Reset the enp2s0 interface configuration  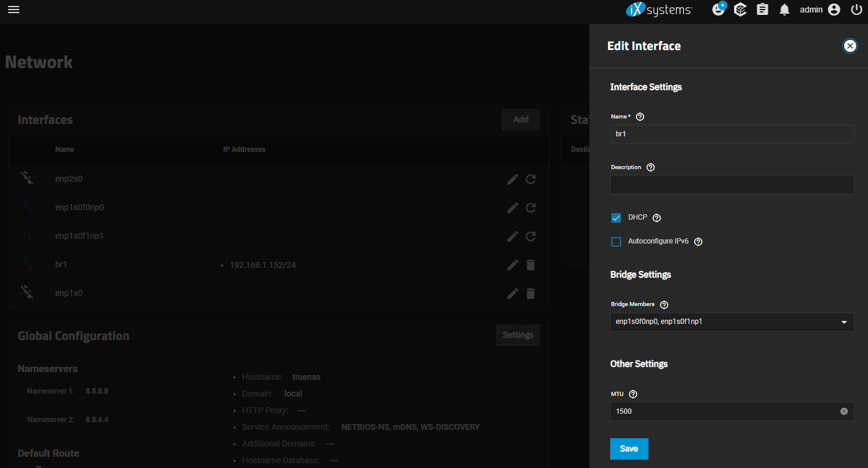[x=531, y=179]
